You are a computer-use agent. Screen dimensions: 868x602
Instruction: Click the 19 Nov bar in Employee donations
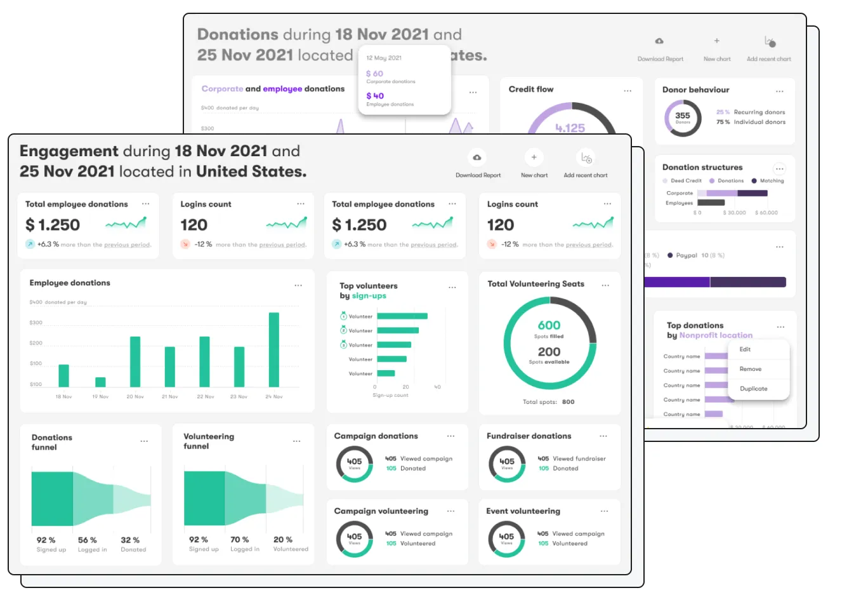click(x=100, y=382)
